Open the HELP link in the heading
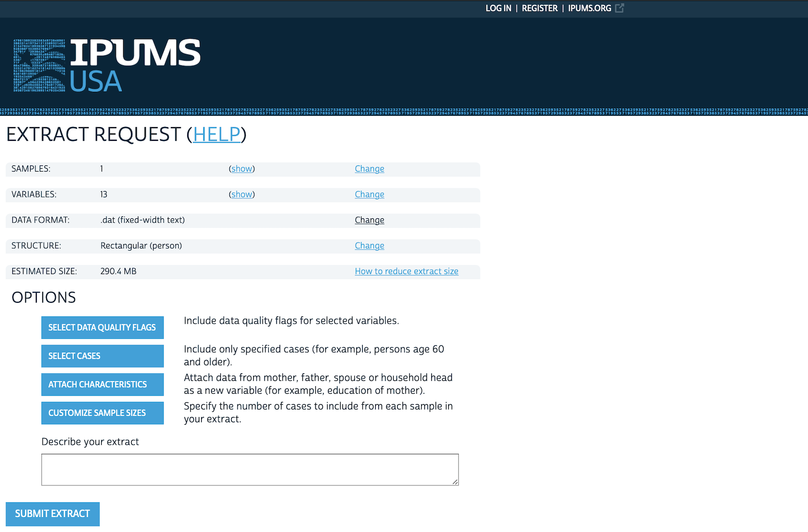The image size is (808, 532). tap(217, 134)
